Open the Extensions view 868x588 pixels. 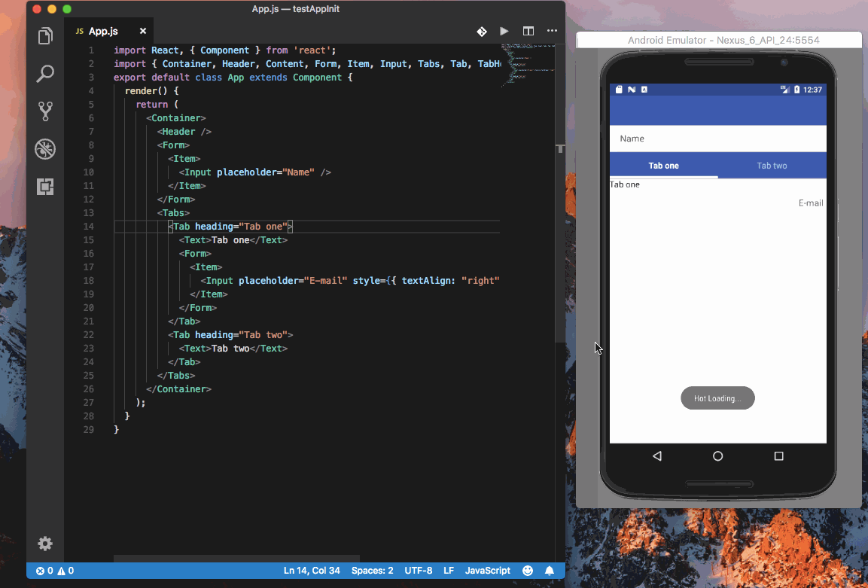45,187
